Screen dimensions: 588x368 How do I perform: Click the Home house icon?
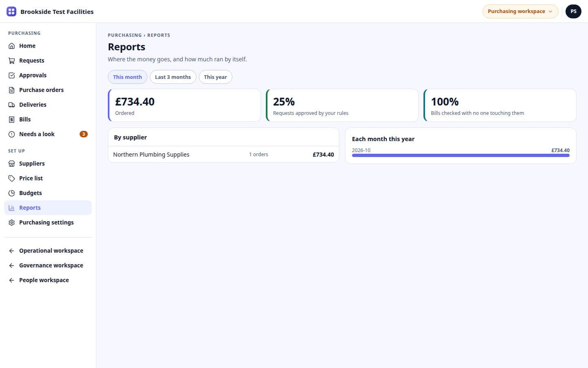coord(11,46)
